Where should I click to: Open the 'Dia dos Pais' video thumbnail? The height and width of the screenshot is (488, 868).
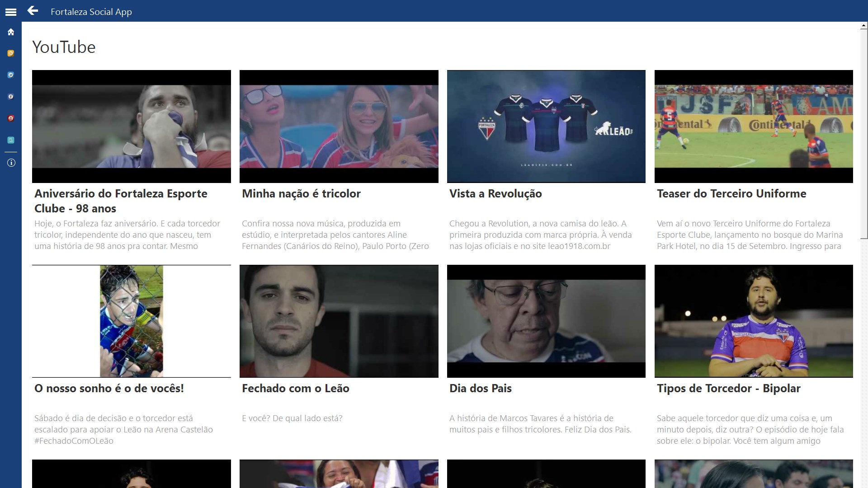(546, 321)
